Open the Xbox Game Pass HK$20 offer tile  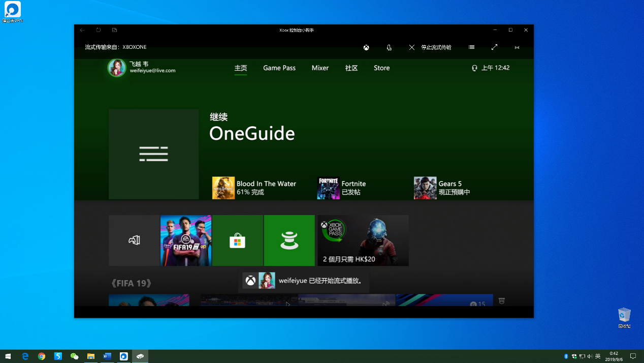click(363, 240)
